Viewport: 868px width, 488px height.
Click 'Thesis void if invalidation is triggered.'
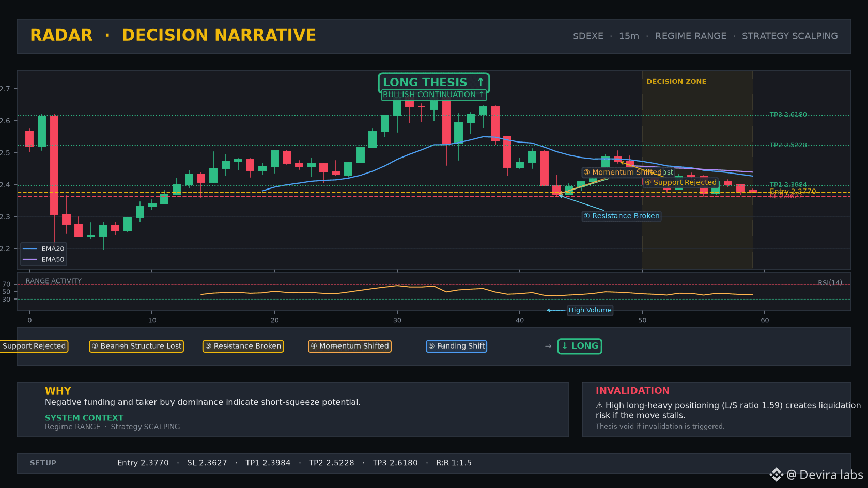660,427
